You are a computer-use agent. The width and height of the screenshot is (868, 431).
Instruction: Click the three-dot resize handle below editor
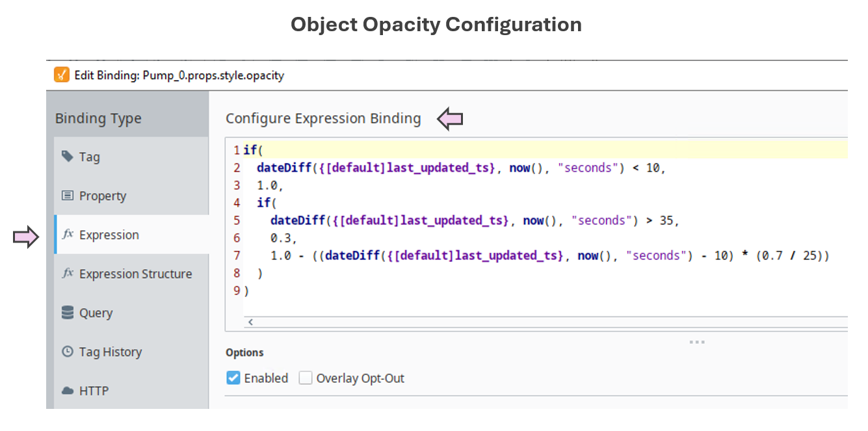pos(697,341)
